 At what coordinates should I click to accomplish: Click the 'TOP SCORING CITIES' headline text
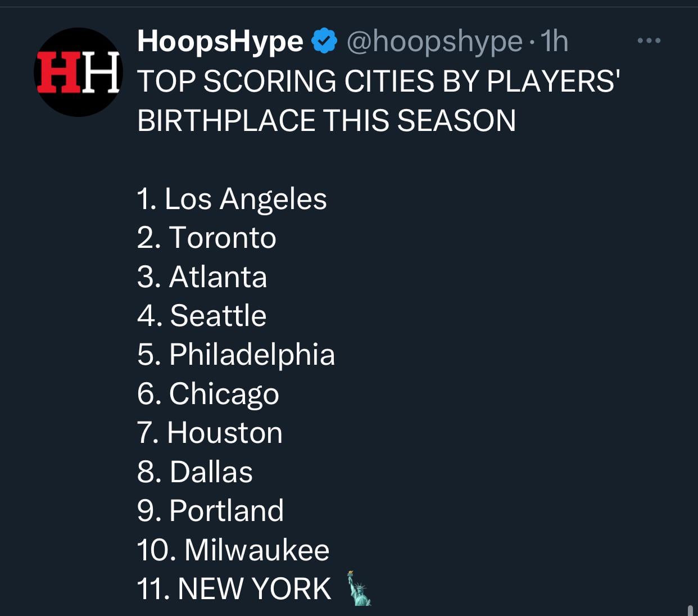(378, 81)
